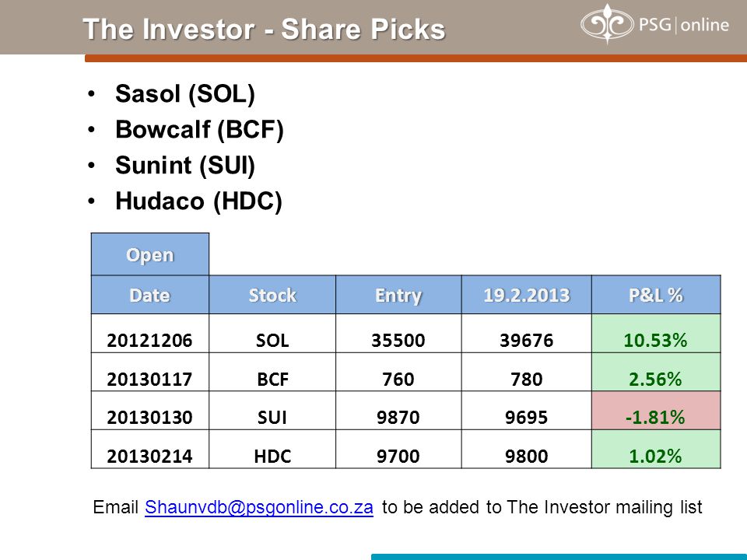Click the P&L % column header
747x560 pixels.
(656, 295)
